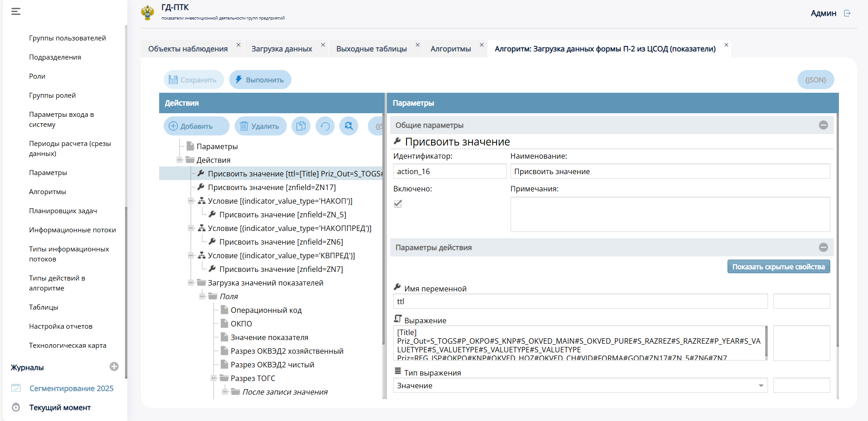Select Присвоить значение [znfield=ZN6] row
Screen dimensions: 868x421
click(281, 242)
